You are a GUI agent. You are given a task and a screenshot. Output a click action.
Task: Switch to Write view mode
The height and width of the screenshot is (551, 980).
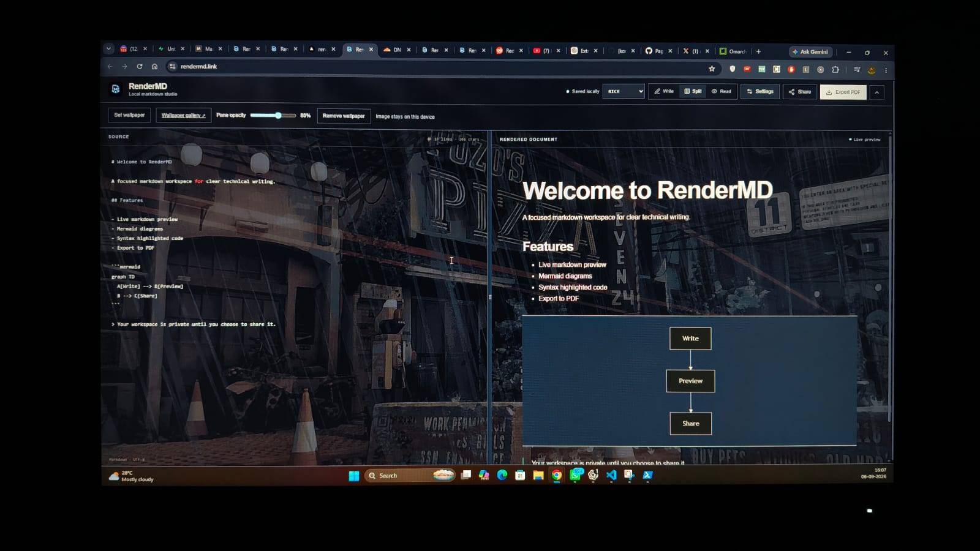(664, 91)
